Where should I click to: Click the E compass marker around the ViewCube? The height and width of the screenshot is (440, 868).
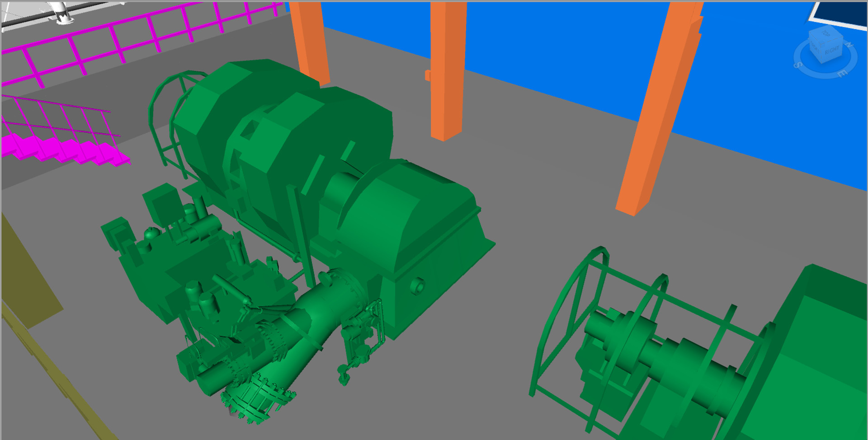point(842,73)
